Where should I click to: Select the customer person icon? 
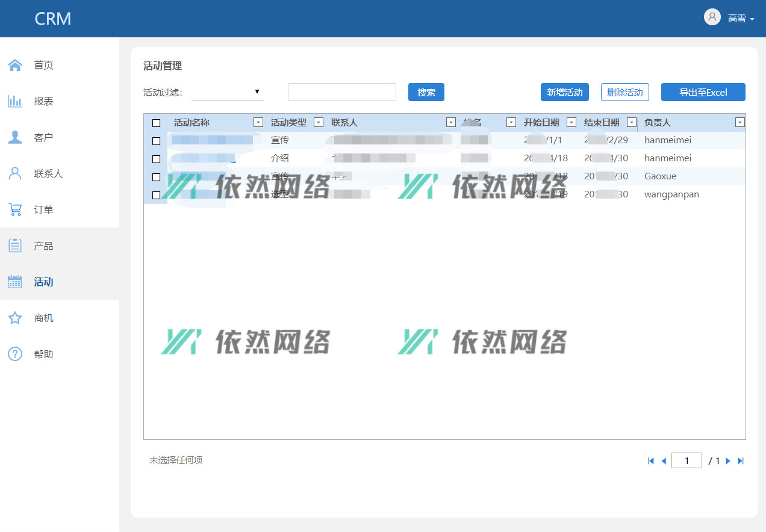(15, 137)
